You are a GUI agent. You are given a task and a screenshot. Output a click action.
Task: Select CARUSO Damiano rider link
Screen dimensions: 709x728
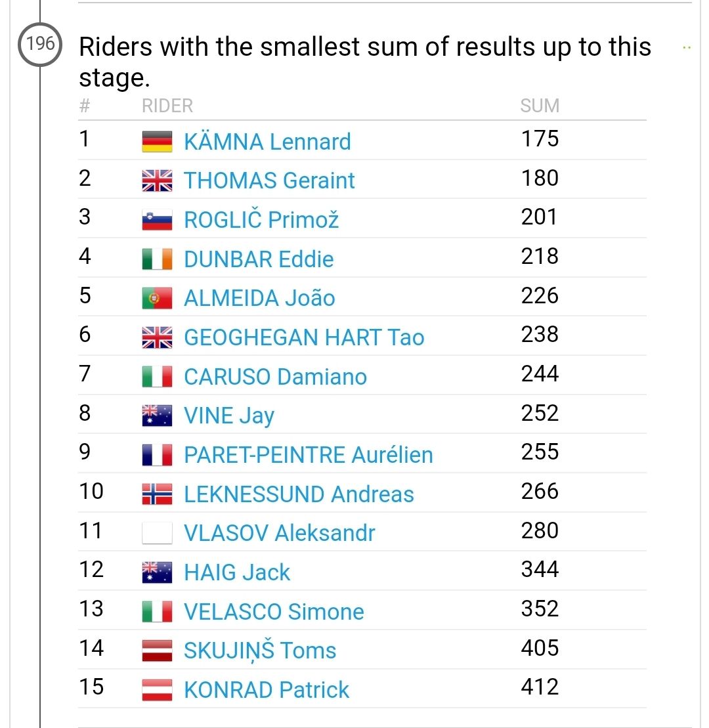275,377
